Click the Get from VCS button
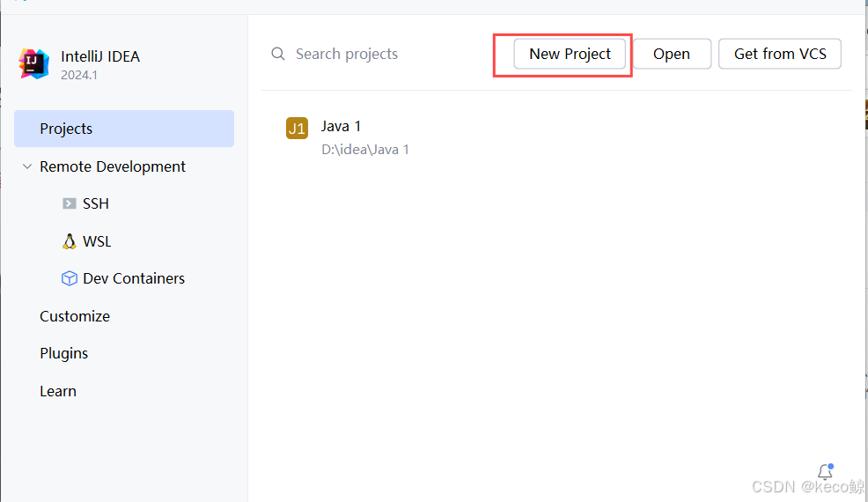This screenshot has height=502, width=868. tap(780, 54)
